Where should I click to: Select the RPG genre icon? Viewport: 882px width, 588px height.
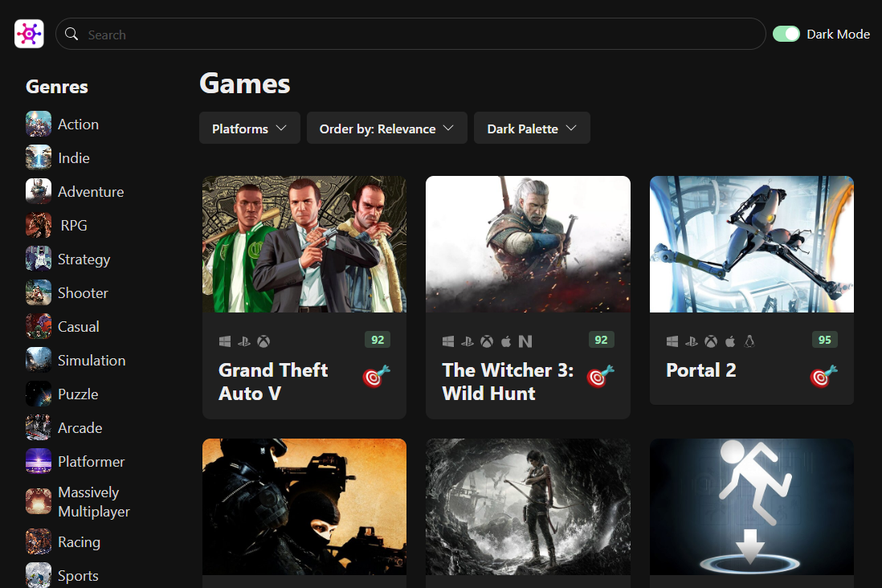39,225
